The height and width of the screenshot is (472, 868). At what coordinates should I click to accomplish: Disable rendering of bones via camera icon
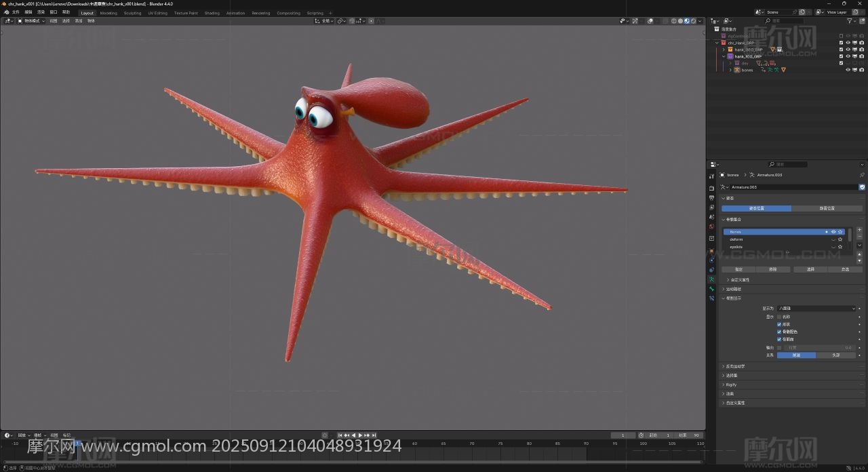point(861,70)
